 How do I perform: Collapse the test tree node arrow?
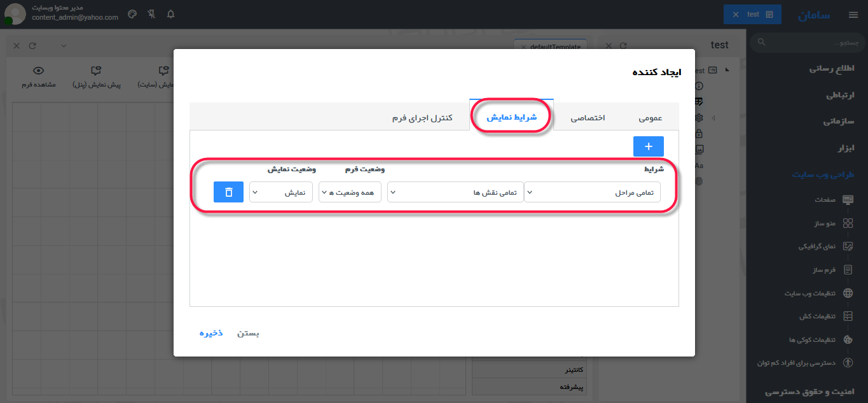(x=726, y=70)
